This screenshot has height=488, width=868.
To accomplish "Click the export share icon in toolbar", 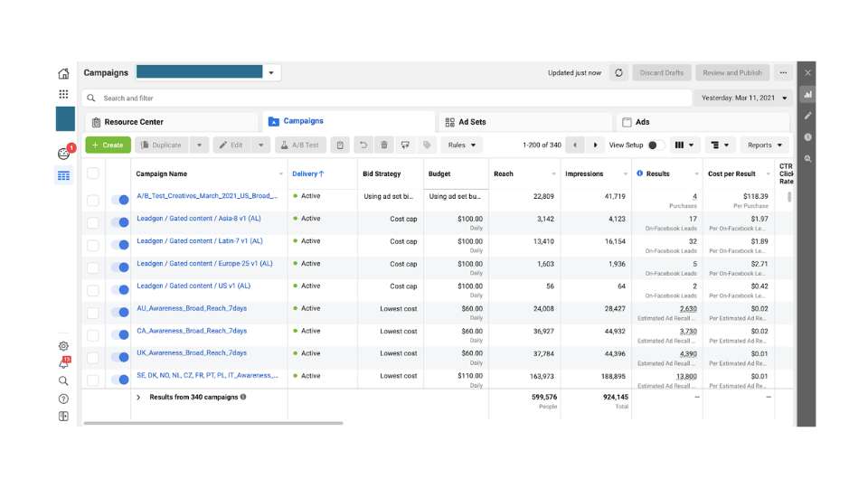I will pos(405,145).
